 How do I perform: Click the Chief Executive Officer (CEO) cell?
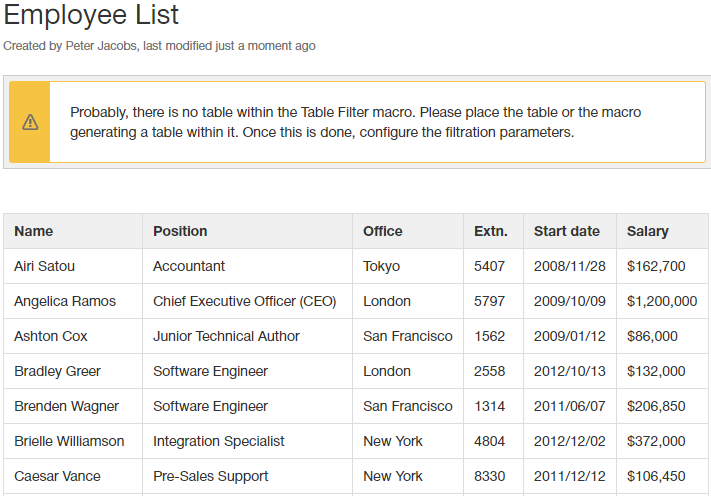coord(244,301)
